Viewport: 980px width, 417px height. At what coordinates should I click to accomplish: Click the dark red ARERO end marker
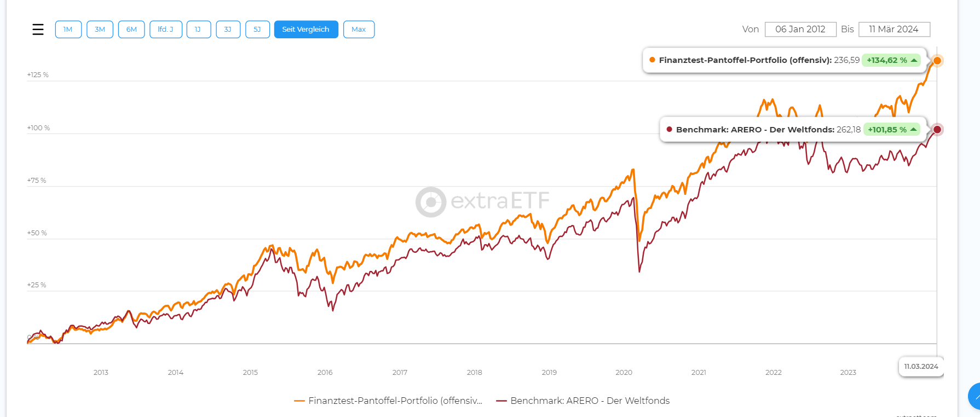click(937, 130)
